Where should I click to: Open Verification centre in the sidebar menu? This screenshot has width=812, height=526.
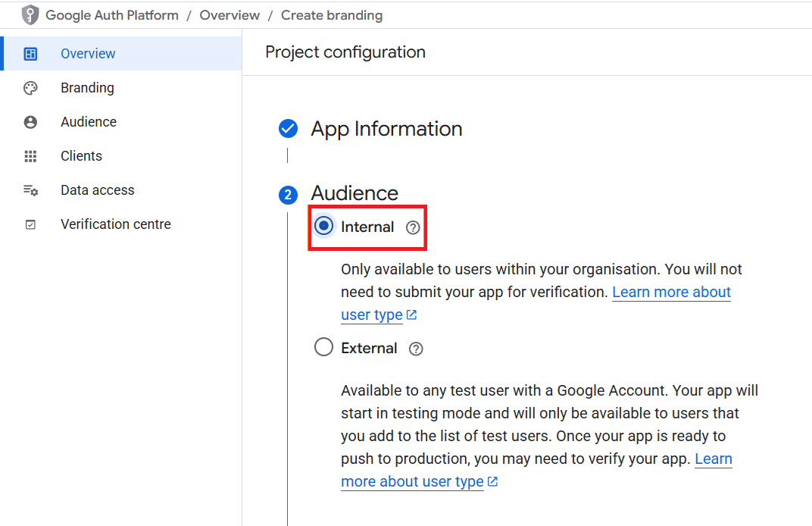(x=122, y=224)
